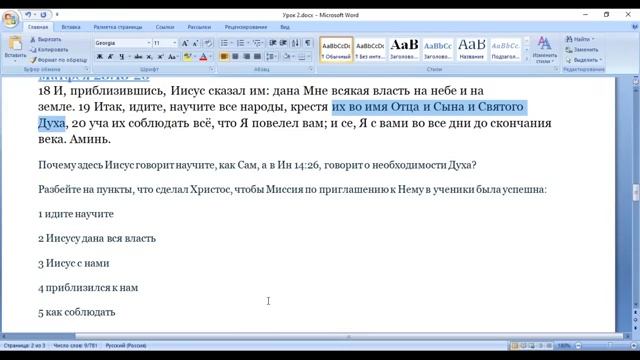Copy selection with Копировать
The width and height of the screenshot is (640, 360).
coord(49,50)
